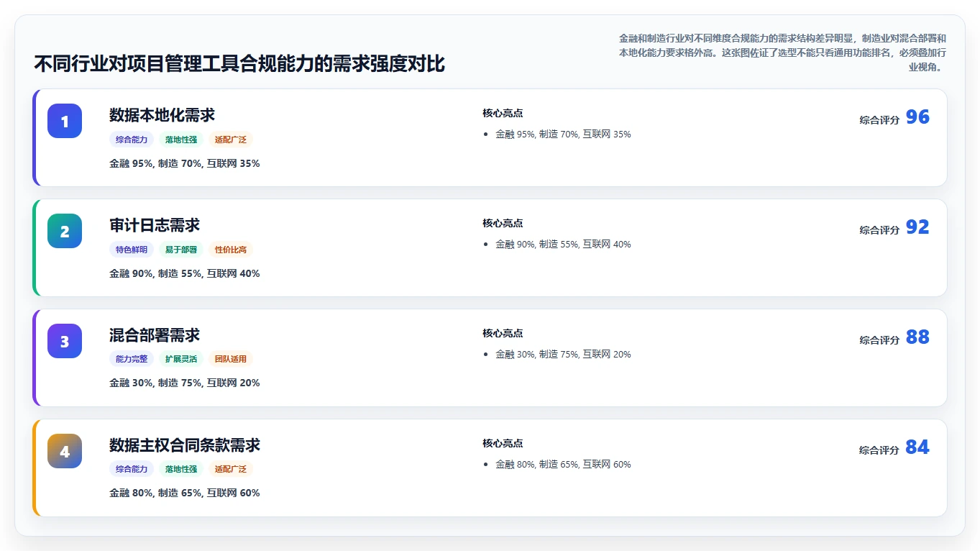Select bullet item 金融 30%, 制造 75%, 互联网 20%
Viewport: 980px width, 551px height.
tap(563, 355)
